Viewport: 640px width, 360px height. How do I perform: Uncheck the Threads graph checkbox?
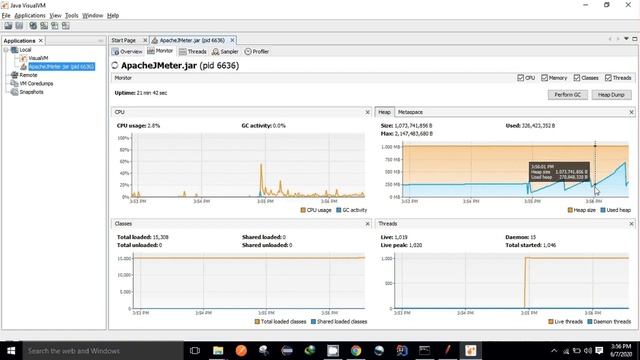click(x=608, y=78)
